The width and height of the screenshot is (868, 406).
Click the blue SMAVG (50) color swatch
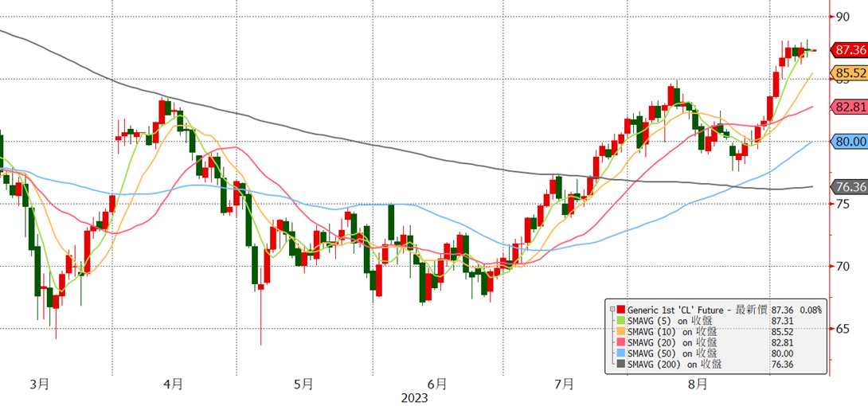tap(620, 353)
